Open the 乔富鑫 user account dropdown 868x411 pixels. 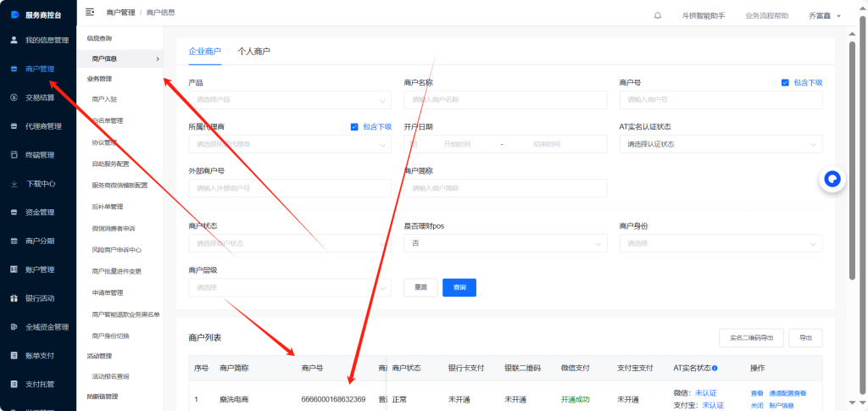824,16
